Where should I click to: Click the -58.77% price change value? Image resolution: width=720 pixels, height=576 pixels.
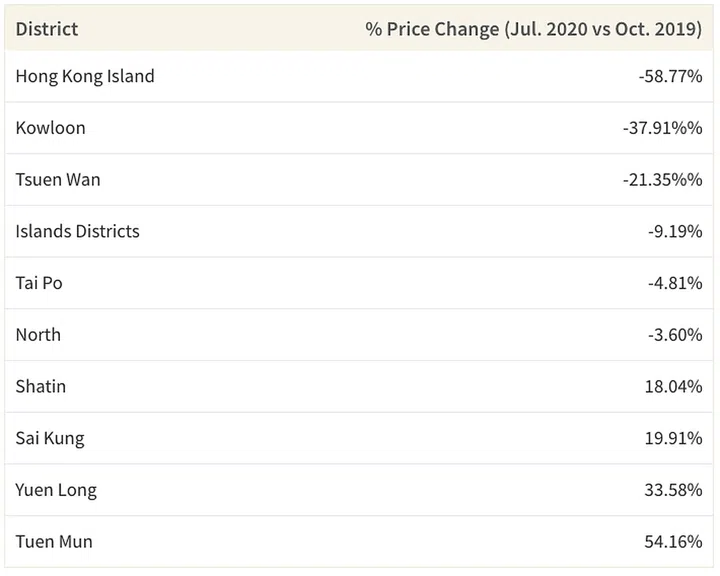[670, 76]
